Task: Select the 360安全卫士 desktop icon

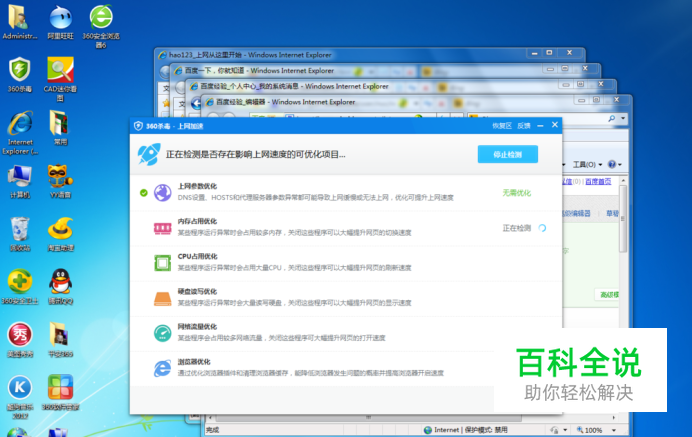Action: [20, 287]
